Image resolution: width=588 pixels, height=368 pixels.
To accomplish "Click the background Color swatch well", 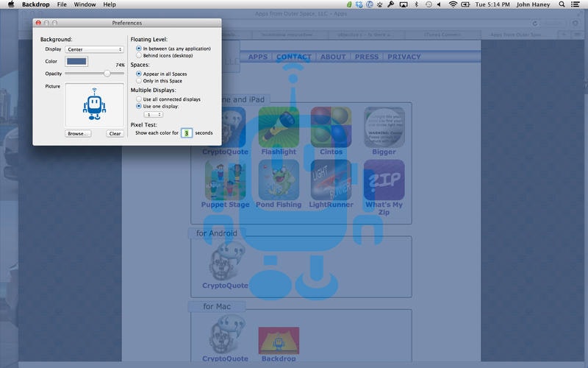I will tap(76, 61).
